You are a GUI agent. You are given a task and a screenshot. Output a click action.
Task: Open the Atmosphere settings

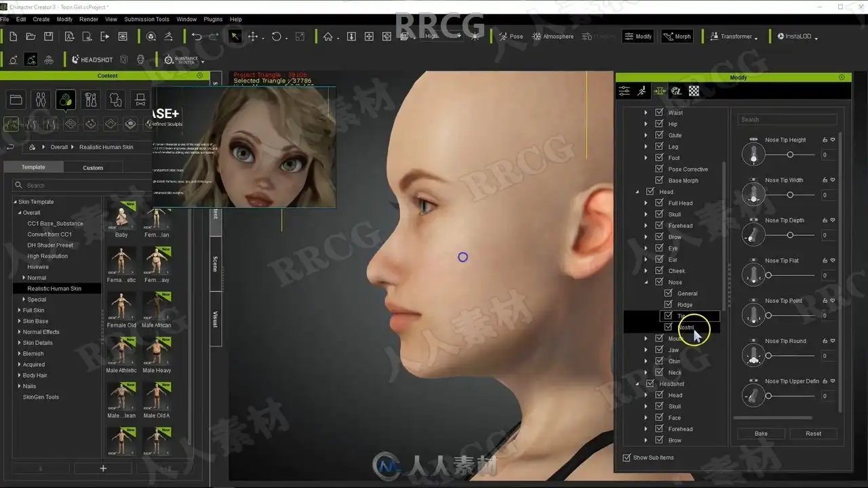point(553,37)
